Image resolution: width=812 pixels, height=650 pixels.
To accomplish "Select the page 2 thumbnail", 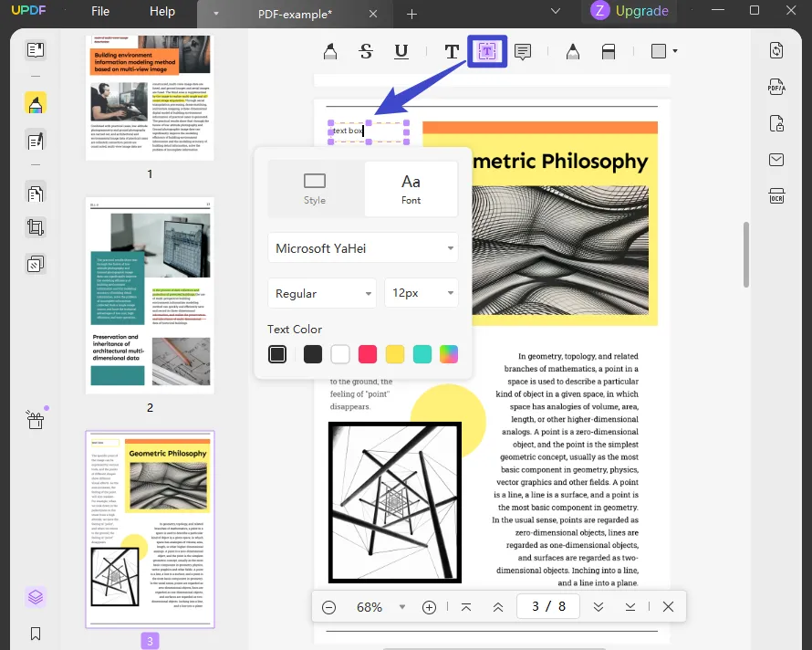I will 150,295.
